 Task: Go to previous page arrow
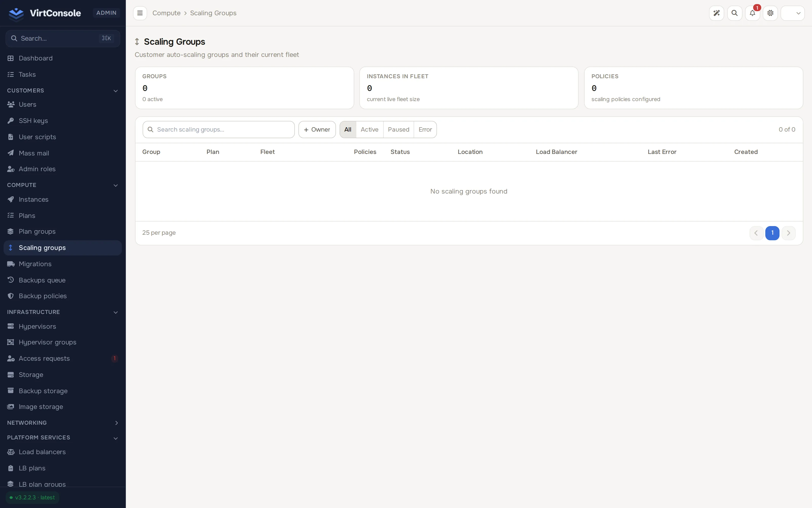(756, 233)
